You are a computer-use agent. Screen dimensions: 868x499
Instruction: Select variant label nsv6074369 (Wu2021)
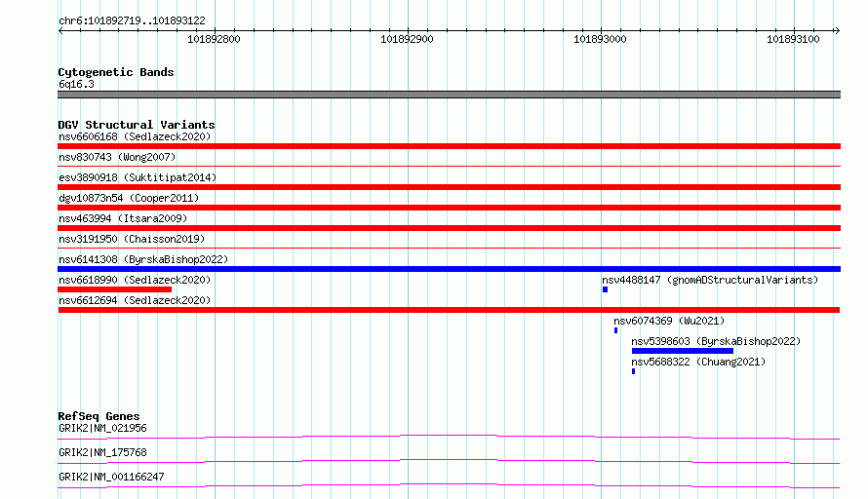pyautogui.click(x=669, y=321)
